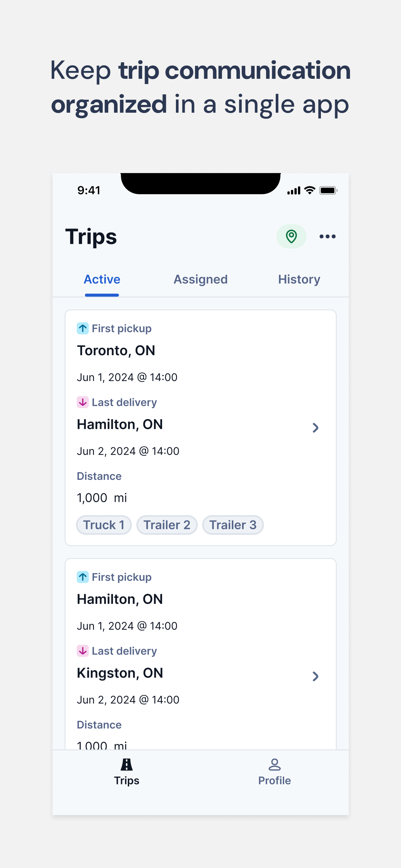Open the History tab

tap(299, 279)
